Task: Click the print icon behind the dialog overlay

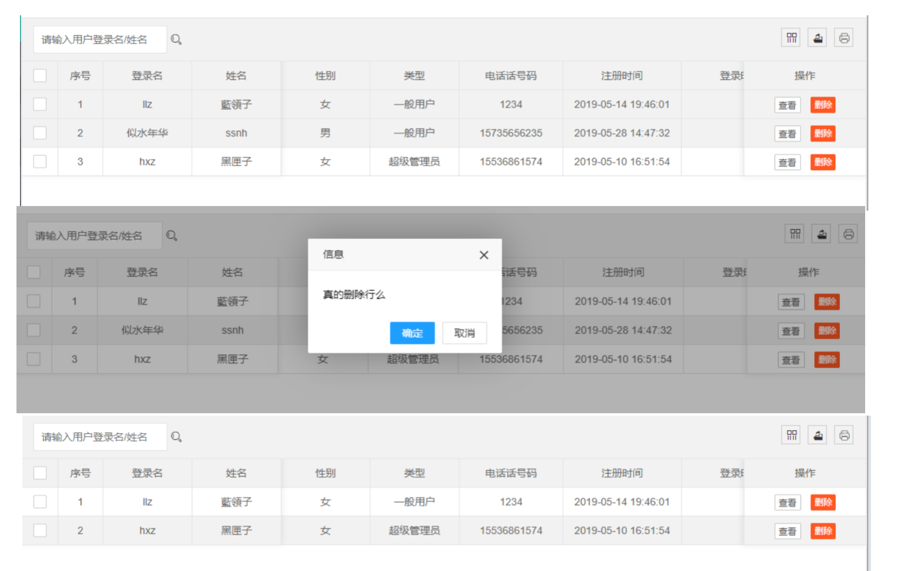Action: pyautogui.click(x=848, y=234)
